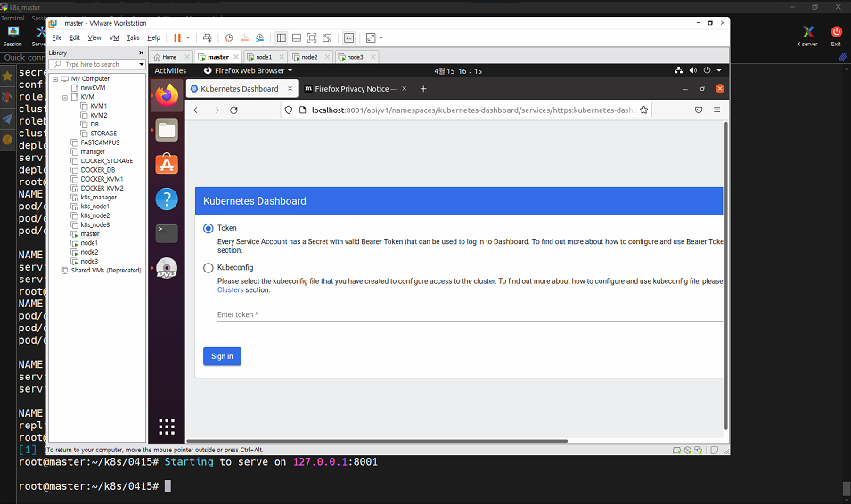Click the Sign in button
This screenshot has height=504, width=851.
222,356
